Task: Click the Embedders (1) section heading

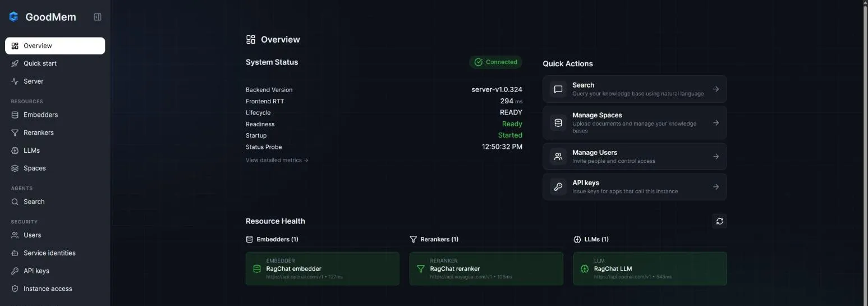Action: 272,239
